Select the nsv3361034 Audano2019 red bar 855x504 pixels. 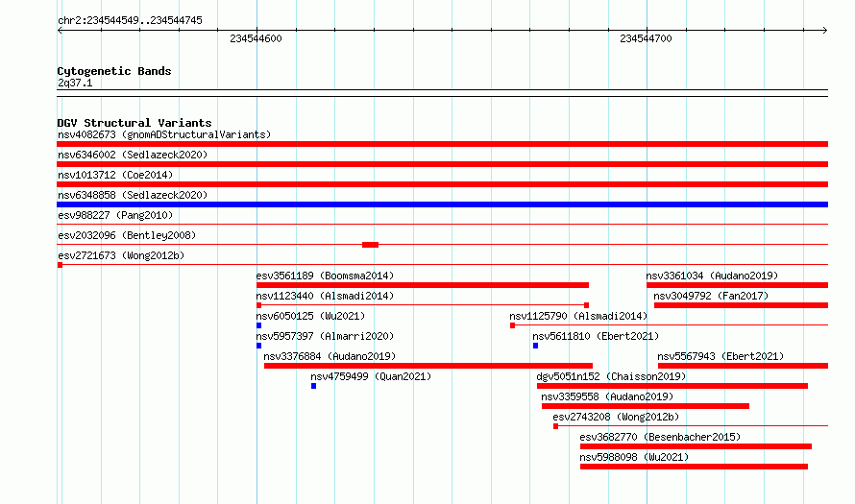pyautogui.click(x=737, y=285)
